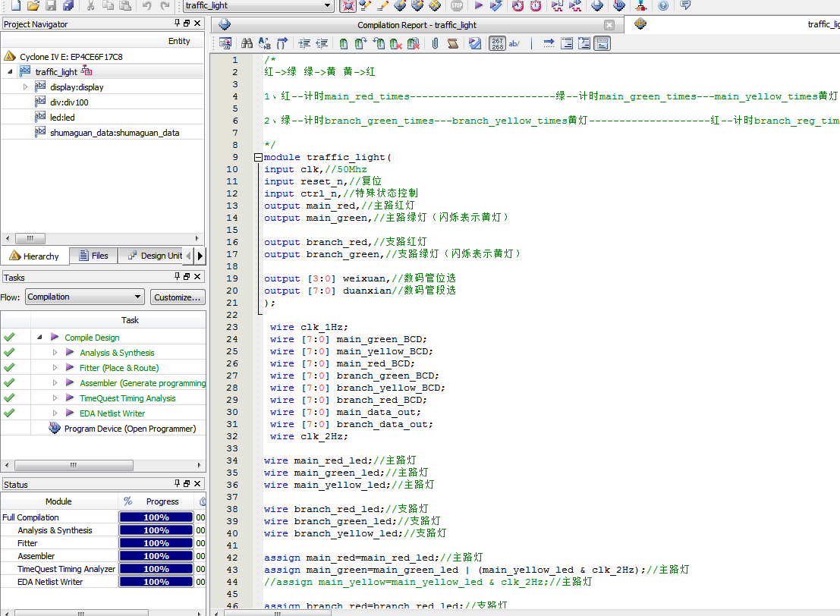Image resolution: width=840 pixels, height=616 pixels.
Task: Jump to previous bookmark icon
Action: click(x=379, y=43)
